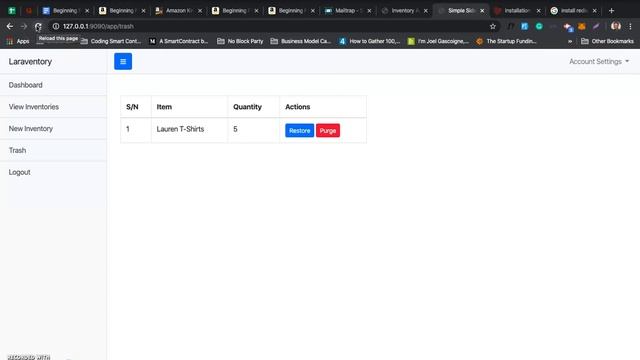640x360 pixels.
Task: Open the purple feather extension
Action: coord(596,26)
